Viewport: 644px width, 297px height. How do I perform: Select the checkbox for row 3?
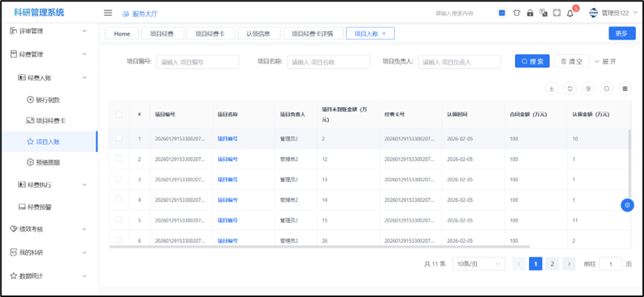[x=119, y=179]
